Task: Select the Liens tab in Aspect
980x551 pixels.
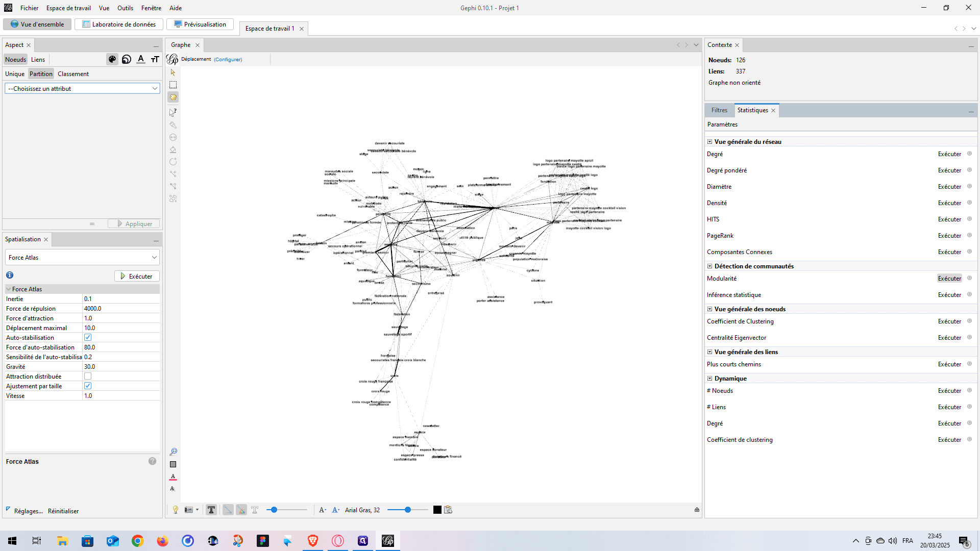Action: click(x=38, y=60)
